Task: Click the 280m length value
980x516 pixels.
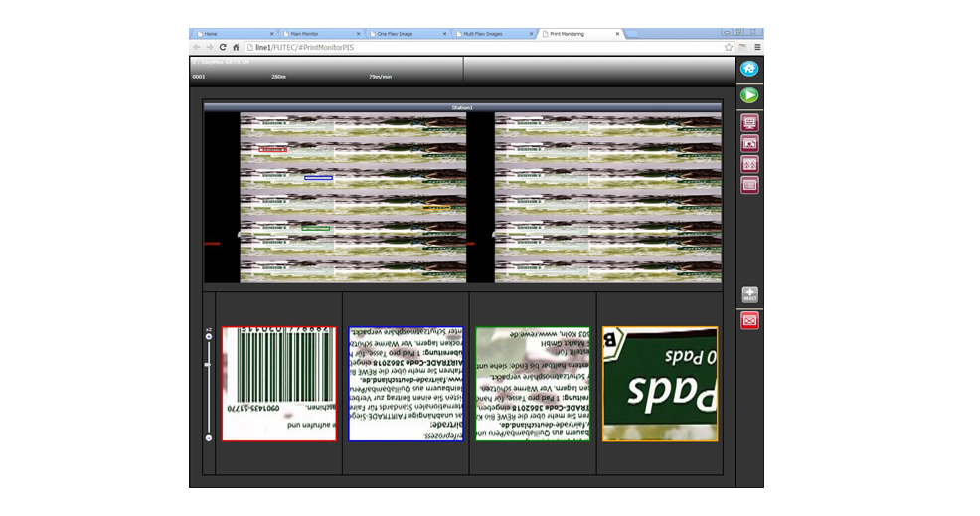Action: click(278, 77)
